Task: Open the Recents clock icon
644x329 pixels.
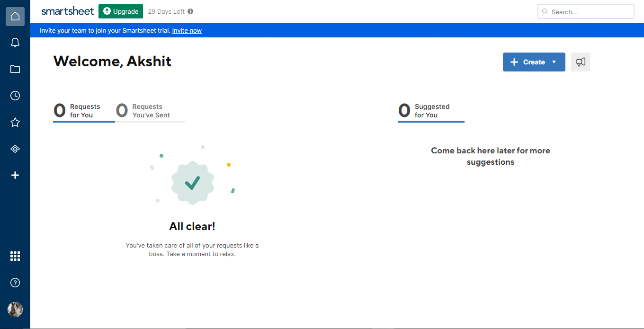Action: pyautogui.click(x=15, y=96)
